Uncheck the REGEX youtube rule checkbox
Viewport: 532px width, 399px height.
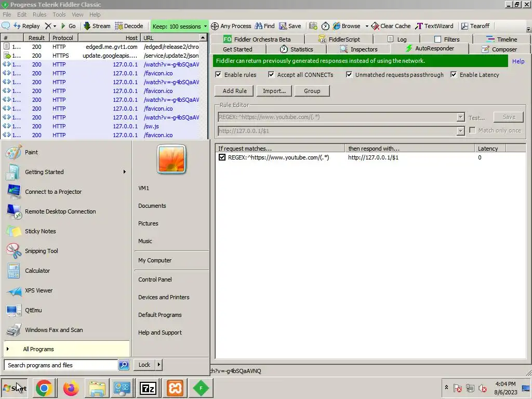click(222, 157)
